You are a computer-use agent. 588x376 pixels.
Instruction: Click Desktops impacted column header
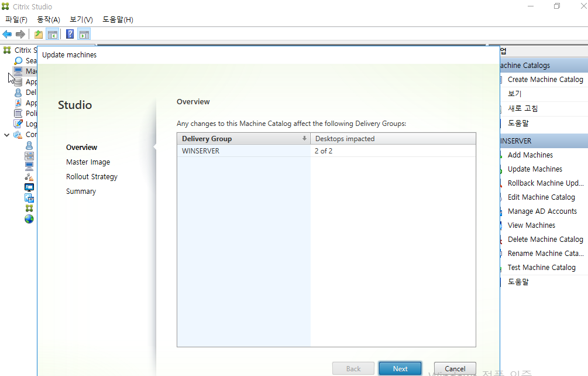[393, 139]
